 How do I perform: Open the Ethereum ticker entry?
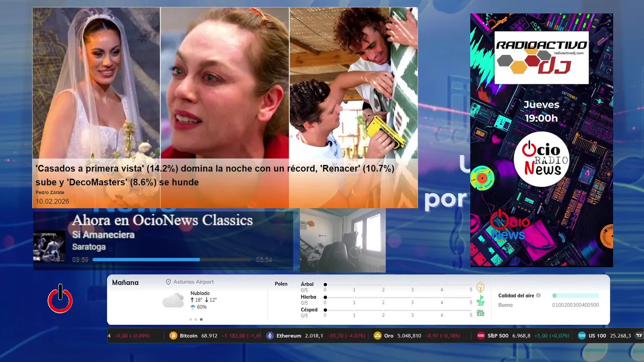316,336
